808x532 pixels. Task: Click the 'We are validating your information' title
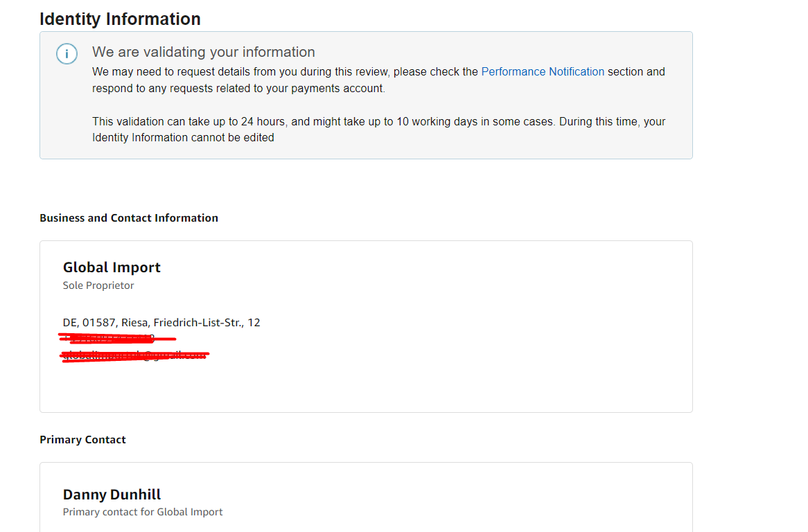pos(203,52)
